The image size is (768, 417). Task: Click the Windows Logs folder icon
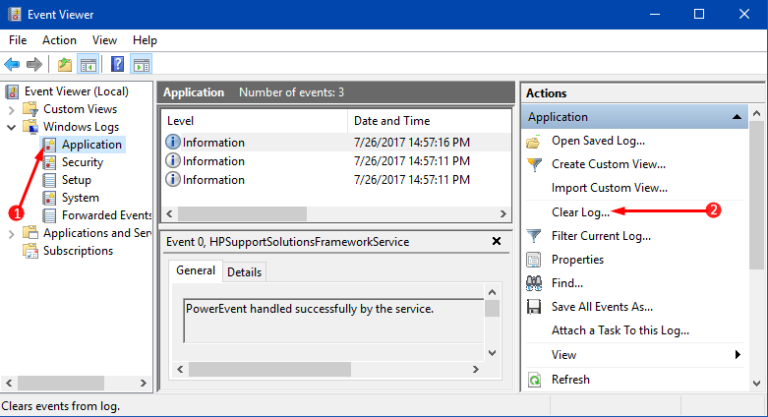(30, 126)
